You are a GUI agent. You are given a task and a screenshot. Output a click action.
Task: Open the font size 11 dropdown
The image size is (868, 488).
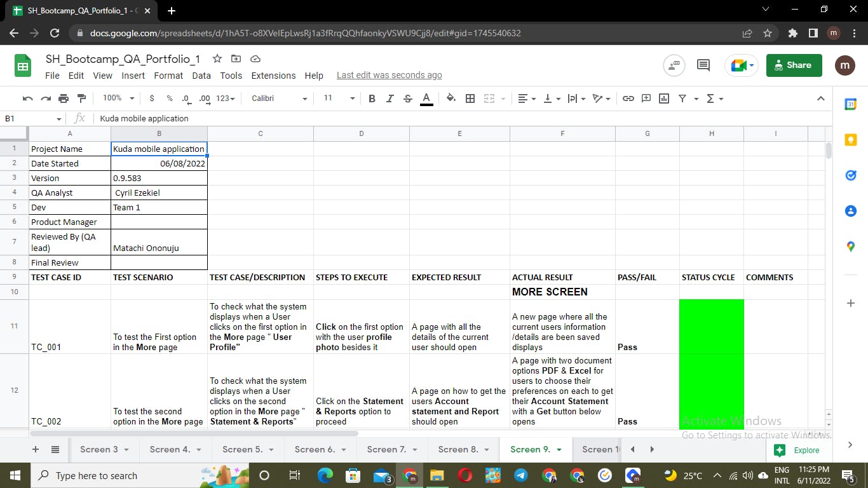point(339,98)
